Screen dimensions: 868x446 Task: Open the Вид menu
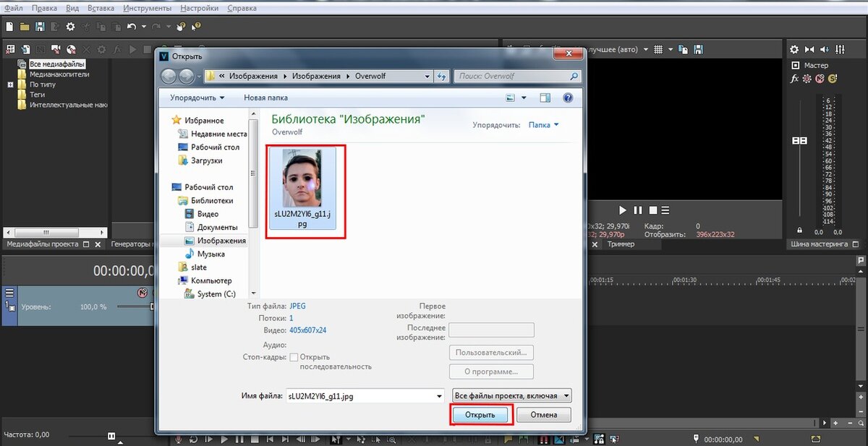[72, 8]
